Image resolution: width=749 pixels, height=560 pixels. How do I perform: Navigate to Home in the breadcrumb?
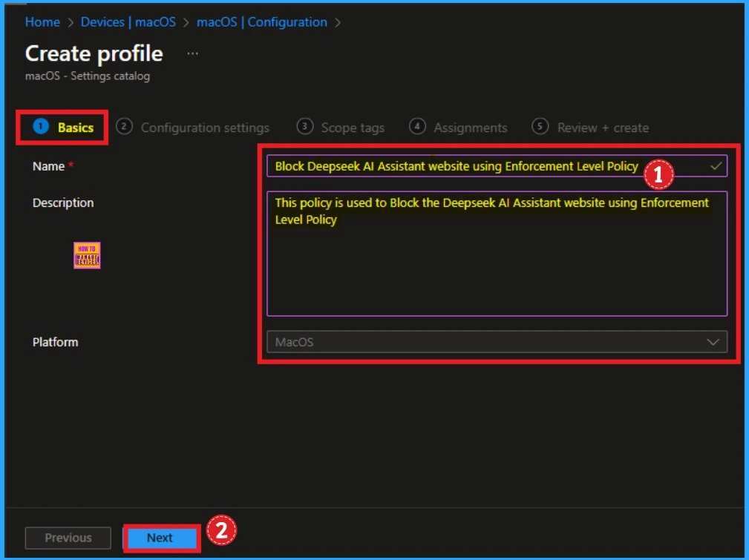coord(42,22)
